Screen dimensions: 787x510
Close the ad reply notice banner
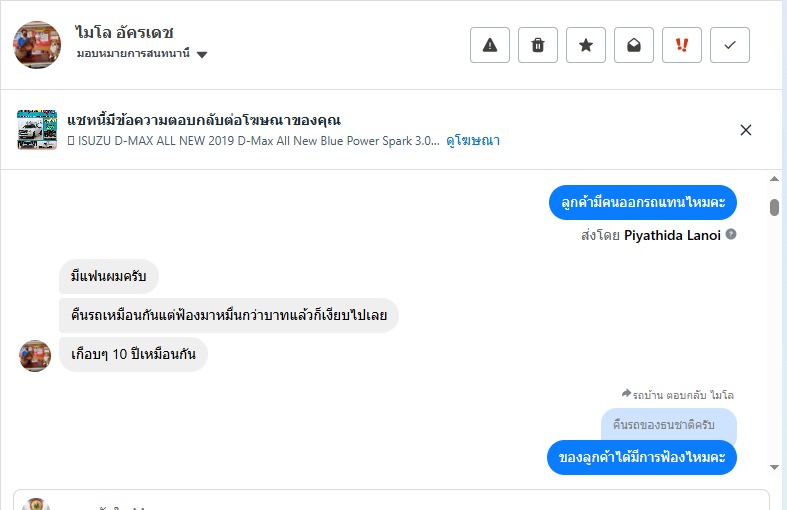745,130
